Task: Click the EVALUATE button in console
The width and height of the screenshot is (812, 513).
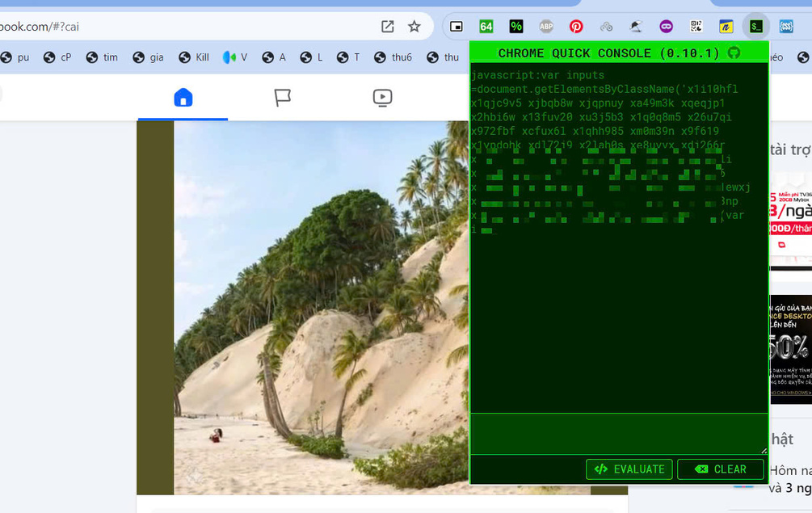Action: pyautogui.click(x=629, y=469)
